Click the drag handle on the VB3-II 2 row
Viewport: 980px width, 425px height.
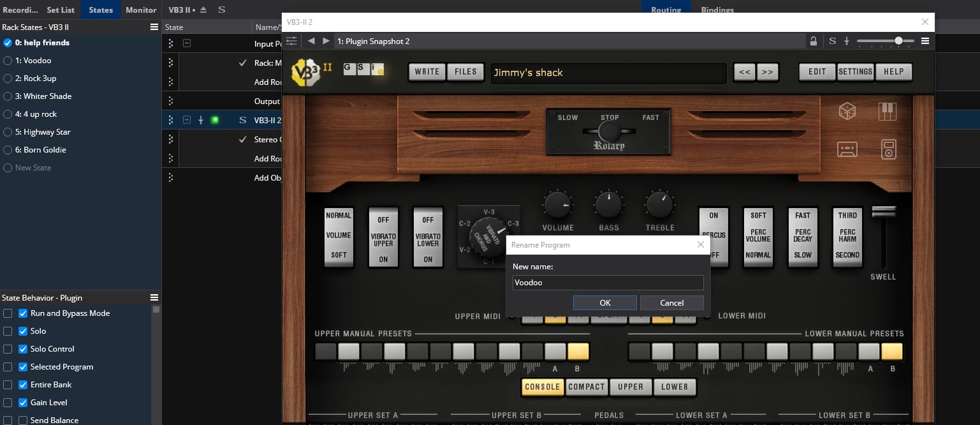tap(170, 120)
